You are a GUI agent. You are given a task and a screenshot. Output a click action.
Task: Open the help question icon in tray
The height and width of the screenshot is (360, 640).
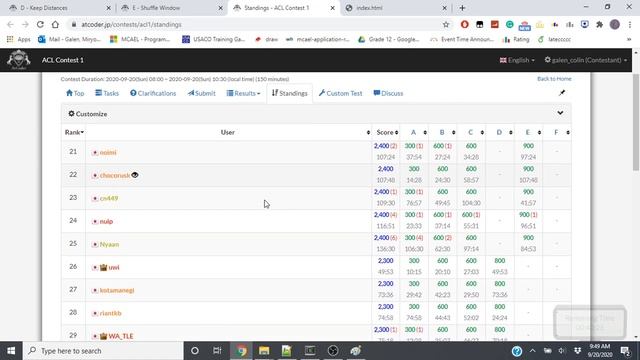coord(517,351)
